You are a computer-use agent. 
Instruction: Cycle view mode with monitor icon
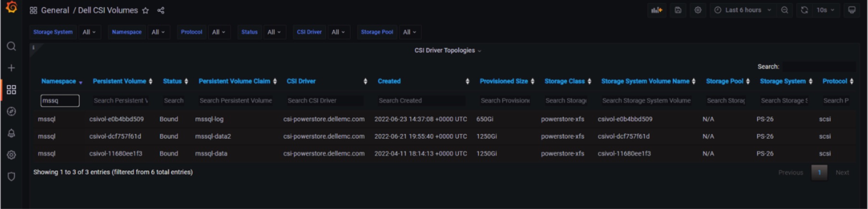tap(852, 10)
